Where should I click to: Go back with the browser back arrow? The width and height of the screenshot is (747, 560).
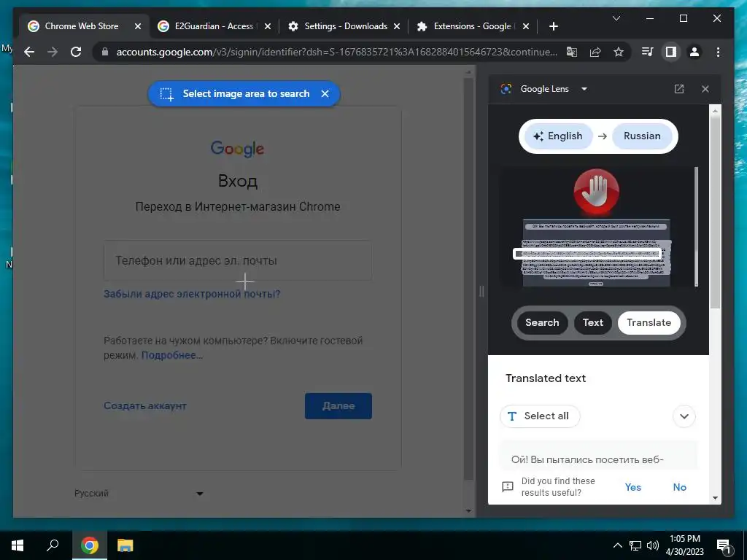pyautogui.click(x=29, y=52)
